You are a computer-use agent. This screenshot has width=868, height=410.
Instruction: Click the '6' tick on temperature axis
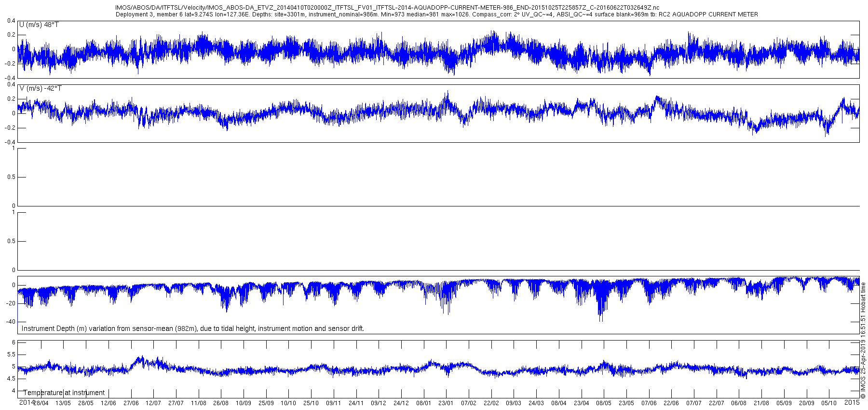[x=14, y=342]
